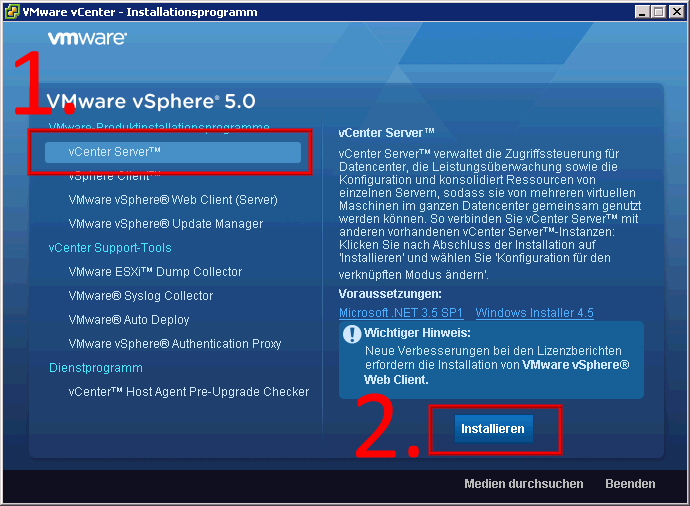The image size is (690, 506).
Task: Pick vCenter™ Host Agent Pre-Upgrade Checker
Action: 189,392
